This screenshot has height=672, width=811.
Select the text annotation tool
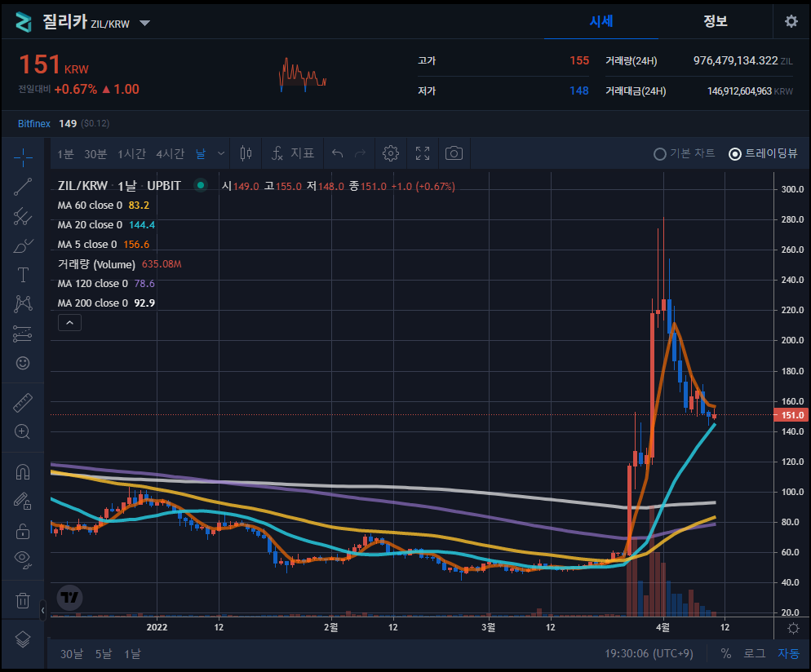23,275
